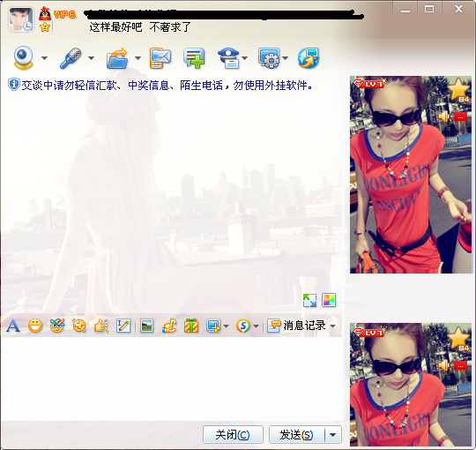
Task: Start a video call with webcam icon
Action: coord(23,57)
